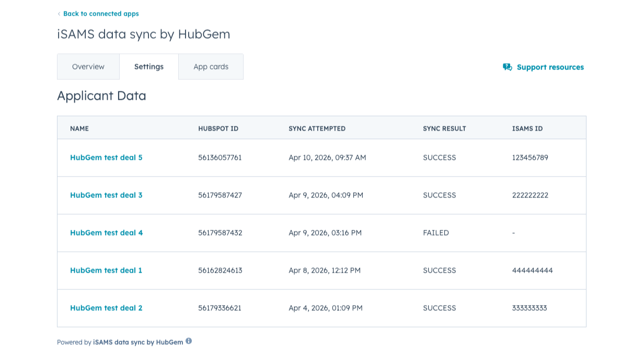Click the FAILED sync result
This screenshot has width=644, height=362.
[x=436, y=232]
